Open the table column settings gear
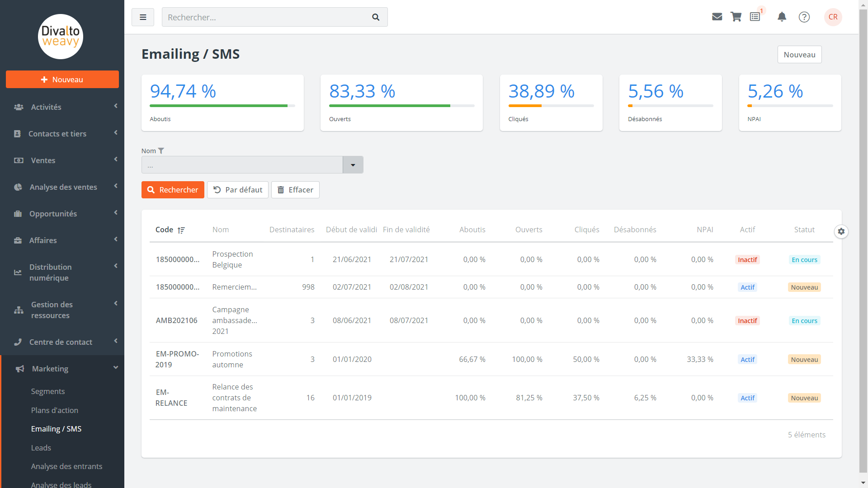This screenshot has width=868, height=488. click(841, 231)
